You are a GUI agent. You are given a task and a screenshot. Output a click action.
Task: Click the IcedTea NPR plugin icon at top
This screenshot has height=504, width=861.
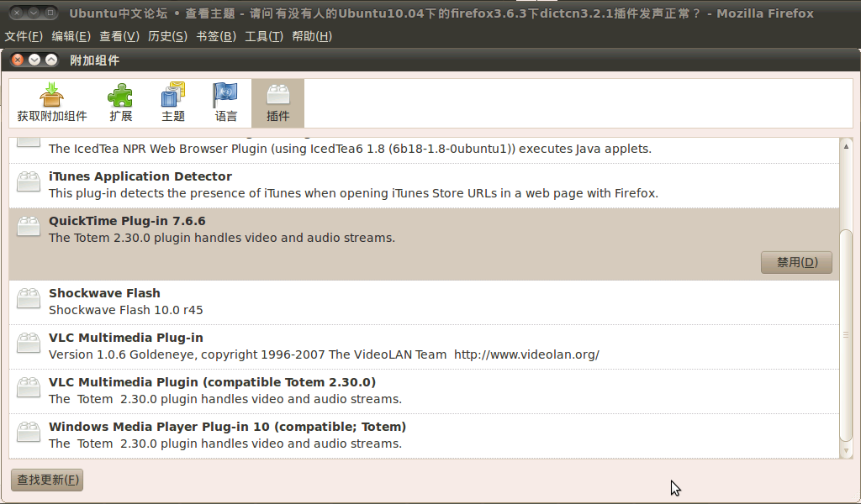tap(28, 142)
